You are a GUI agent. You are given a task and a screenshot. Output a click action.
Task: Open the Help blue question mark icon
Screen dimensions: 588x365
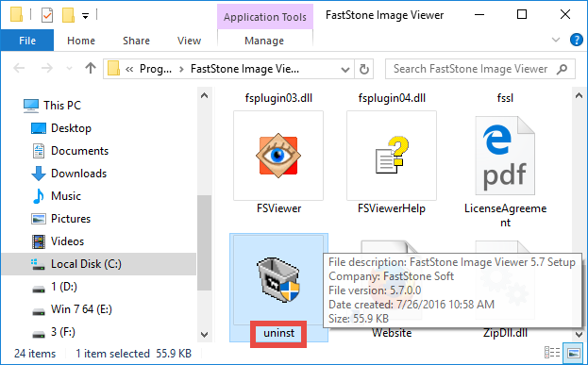576,40
